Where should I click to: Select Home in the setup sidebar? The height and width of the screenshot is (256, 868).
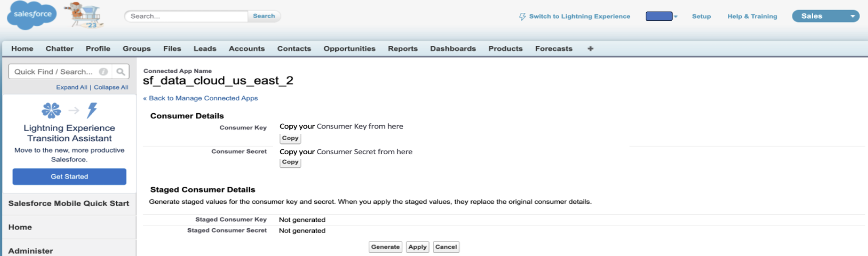pos(20,227)
